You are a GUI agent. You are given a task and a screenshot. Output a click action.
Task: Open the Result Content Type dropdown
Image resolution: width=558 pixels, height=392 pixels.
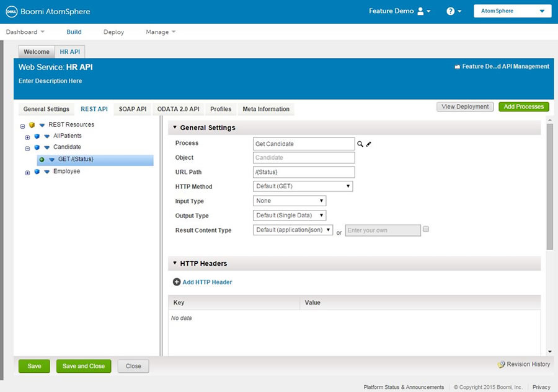pos(293,230)
